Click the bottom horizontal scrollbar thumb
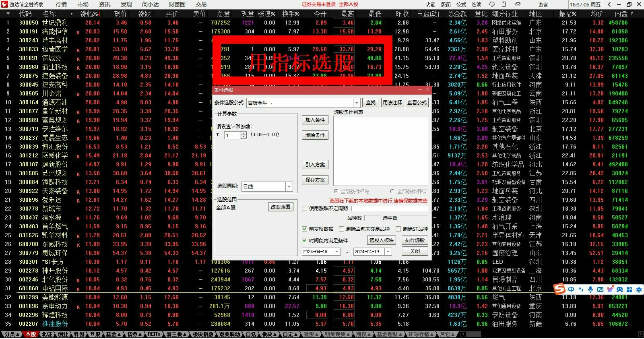This screenshot has height=339, width=644. point(473,334)
